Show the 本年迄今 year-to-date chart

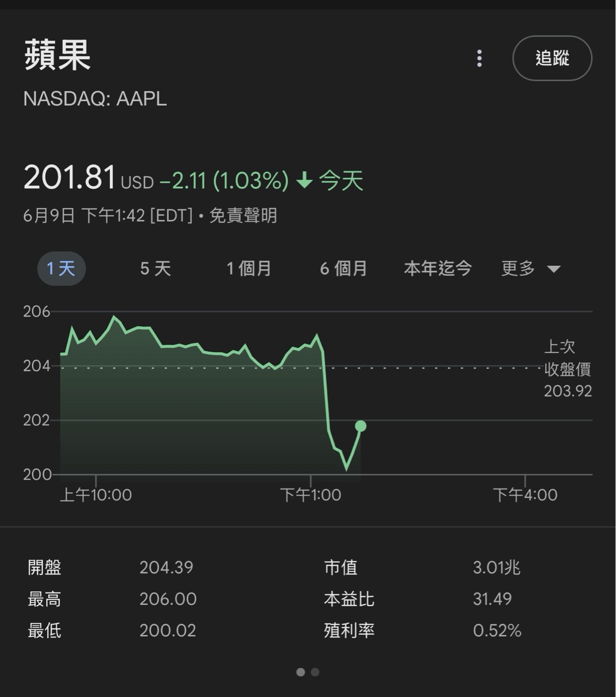click(x=437, y=268)
